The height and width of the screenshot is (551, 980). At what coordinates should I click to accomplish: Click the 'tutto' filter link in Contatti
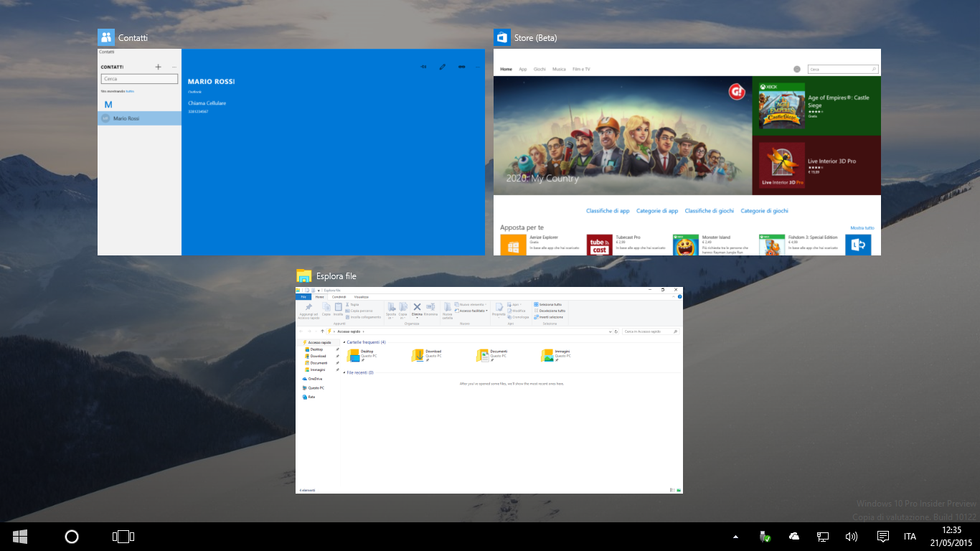[130, 92]
